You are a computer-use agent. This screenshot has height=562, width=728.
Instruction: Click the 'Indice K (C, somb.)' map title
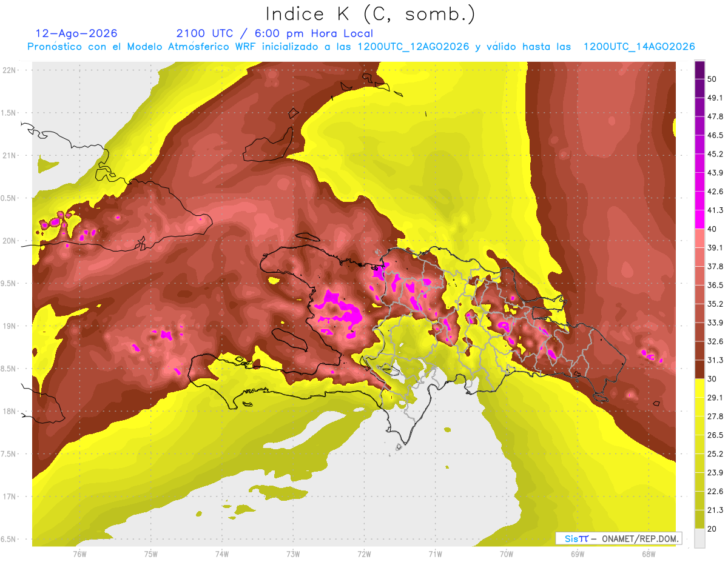tap(370, 14)
